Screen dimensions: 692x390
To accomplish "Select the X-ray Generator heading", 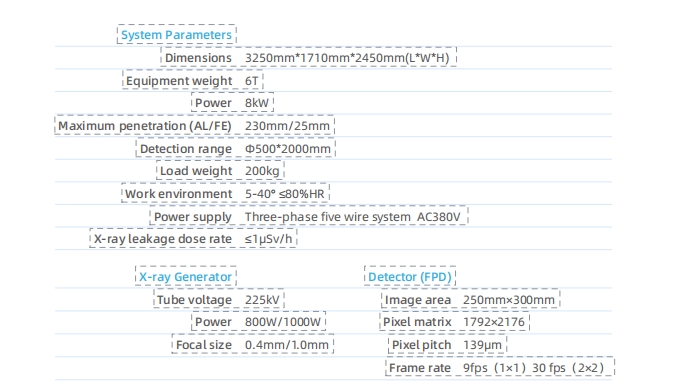I will point(186,276).
